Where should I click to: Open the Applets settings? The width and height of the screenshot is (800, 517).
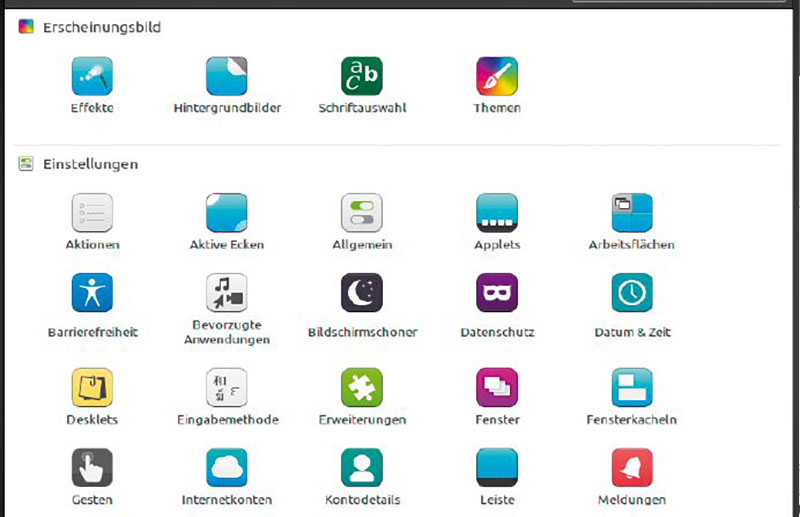coord(497,213)
